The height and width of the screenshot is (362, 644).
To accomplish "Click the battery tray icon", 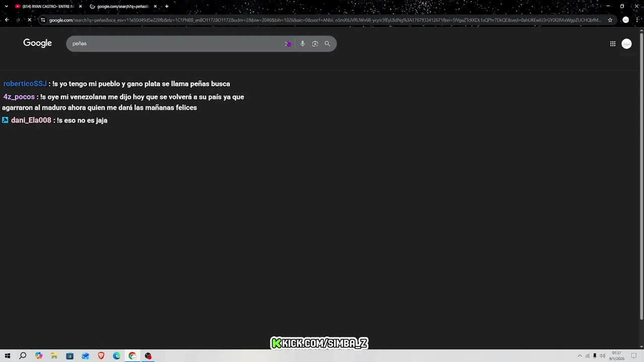I will click(x=595, y=356).
